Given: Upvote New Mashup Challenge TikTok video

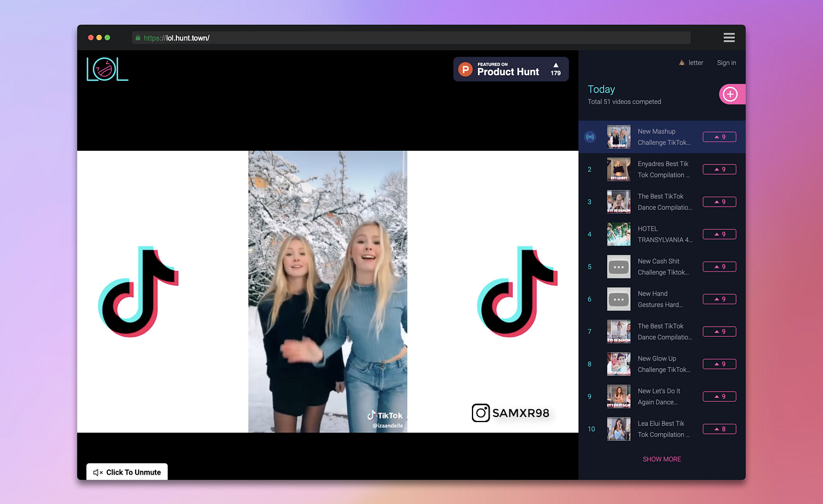Looking at the screenshot, I should pyautogui.click(x=720, y=137).
